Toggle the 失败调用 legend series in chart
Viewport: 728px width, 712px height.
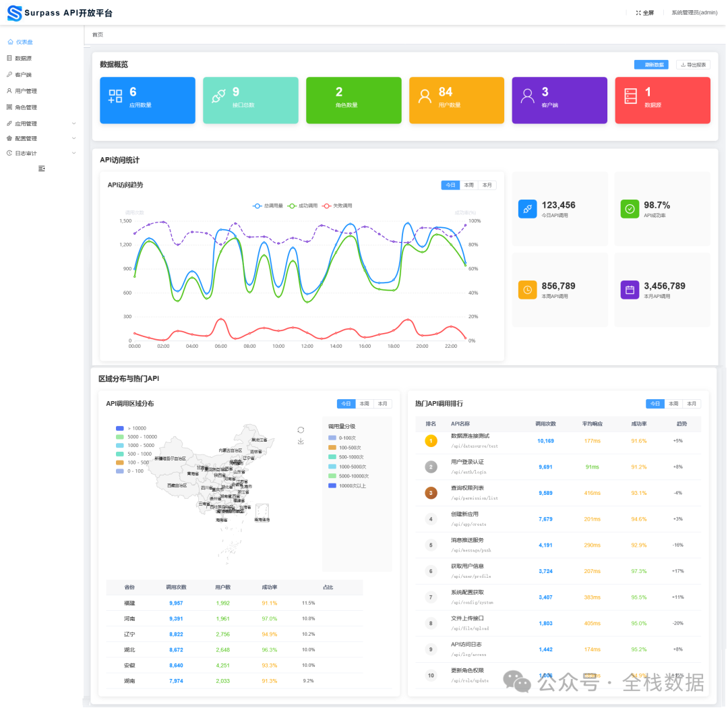coord(337,206)
